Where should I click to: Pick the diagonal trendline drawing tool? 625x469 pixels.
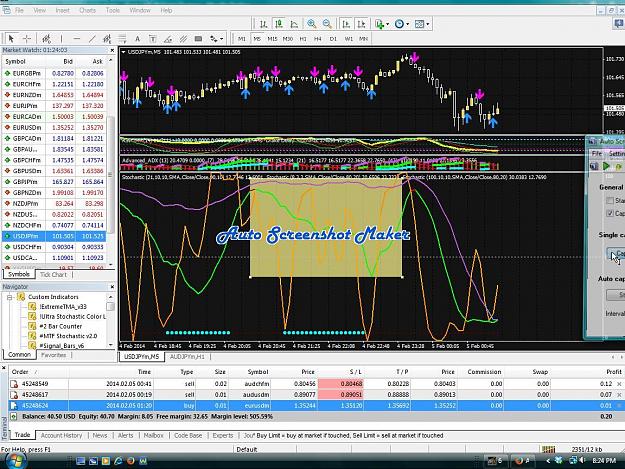pyautogui.click(x=92, y=39)
